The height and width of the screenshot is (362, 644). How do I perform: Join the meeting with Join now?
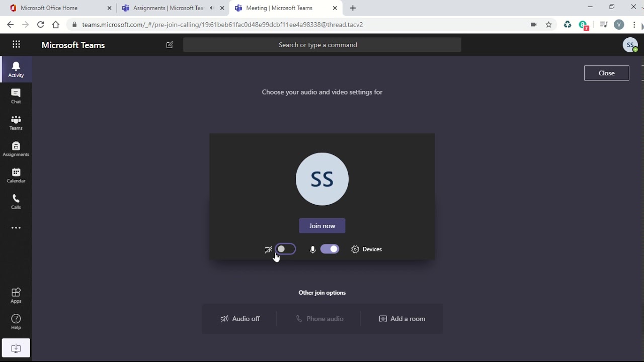coord(322,226)
